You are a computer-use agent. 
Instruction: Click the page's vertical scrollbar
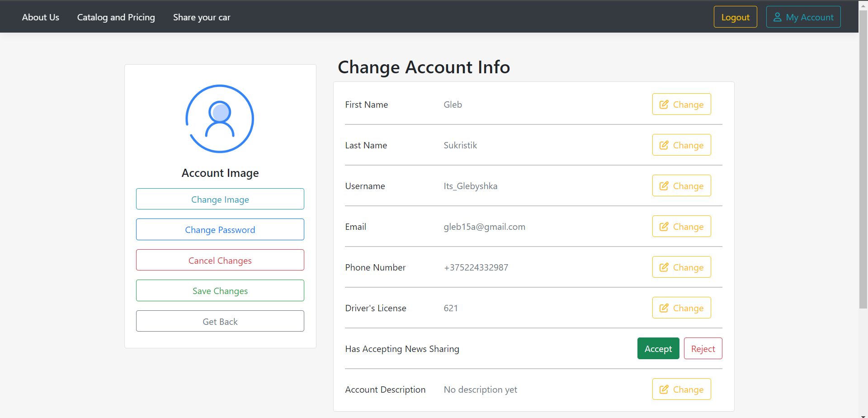pos(863,158)
